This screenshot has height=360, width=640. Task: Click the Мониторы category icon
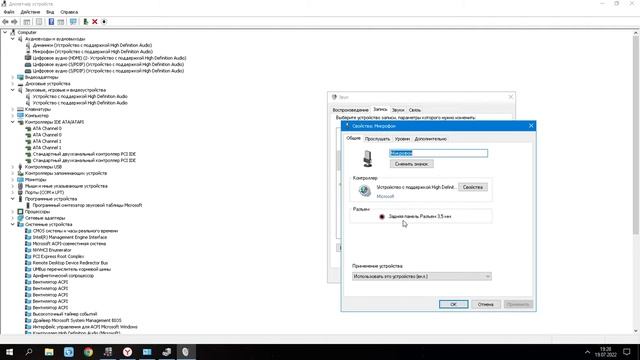[20, 180]
